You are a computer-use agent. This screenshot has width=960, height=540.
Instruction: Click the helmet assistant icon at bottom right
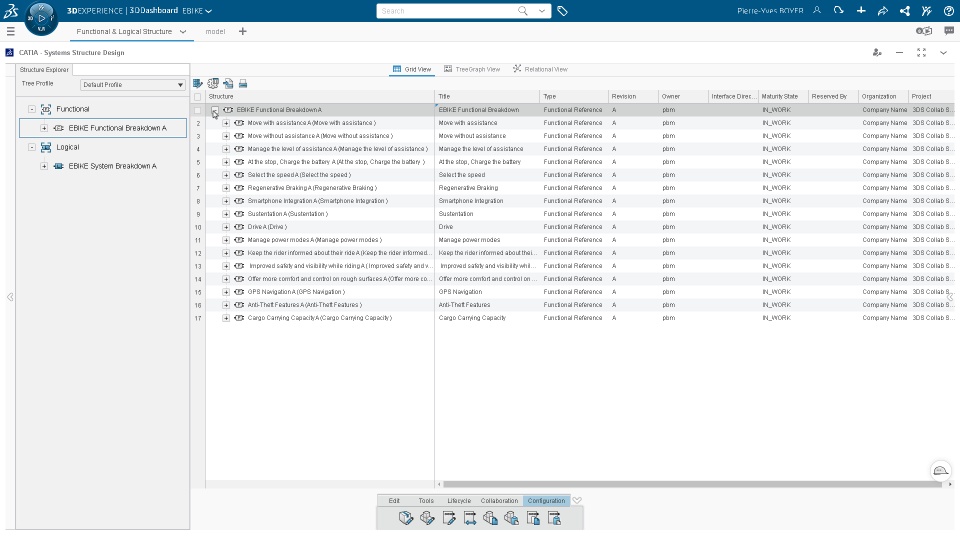940,471
